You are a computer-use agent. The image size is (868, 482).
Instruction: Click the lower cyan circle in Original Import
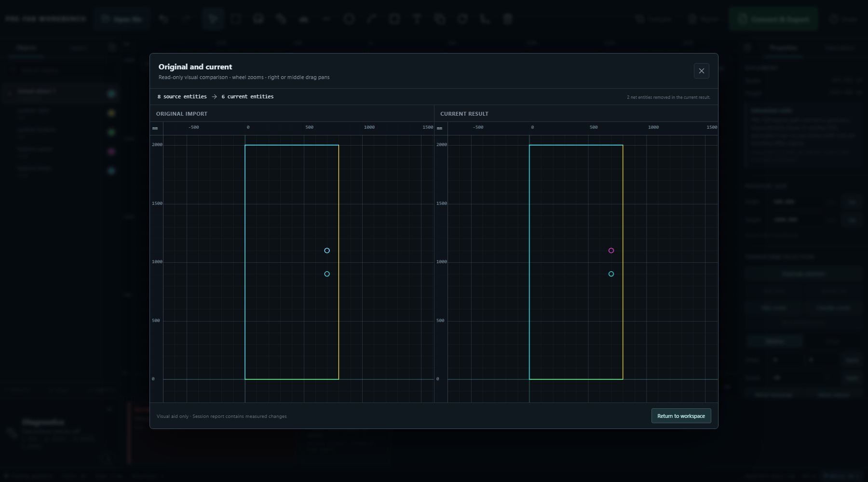tap(327, 274)
